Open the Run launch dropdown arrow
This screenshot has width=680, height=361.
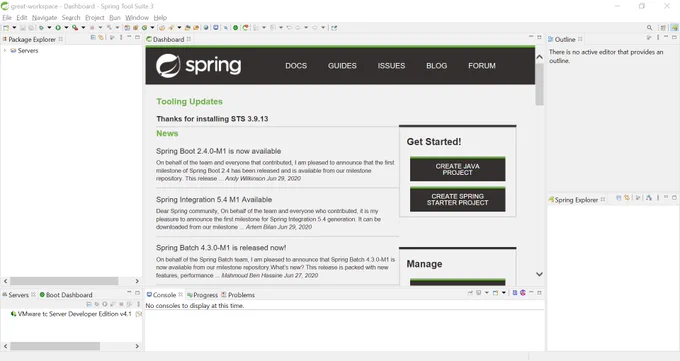coord(66,28)
